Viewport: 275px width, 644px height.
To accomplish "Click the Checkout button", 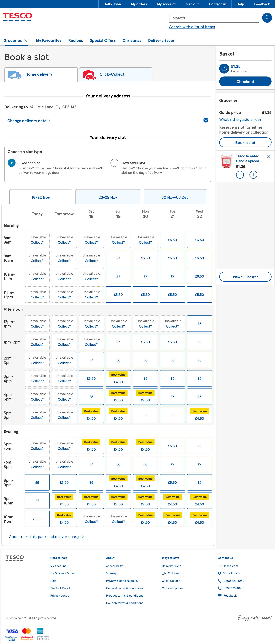I will [245, 82].
